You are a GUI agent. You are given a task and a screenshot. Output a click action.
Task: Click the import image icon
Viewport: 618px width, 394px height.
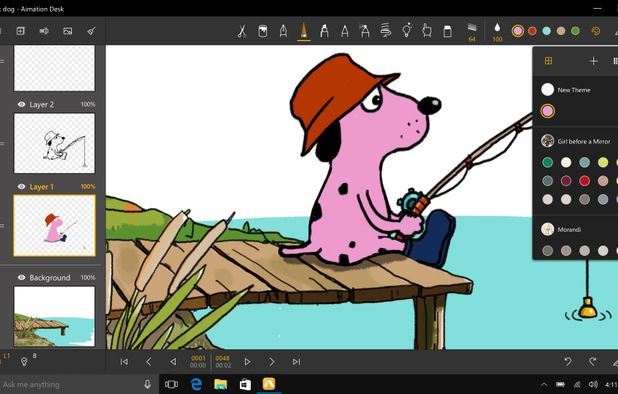(67, 31)
